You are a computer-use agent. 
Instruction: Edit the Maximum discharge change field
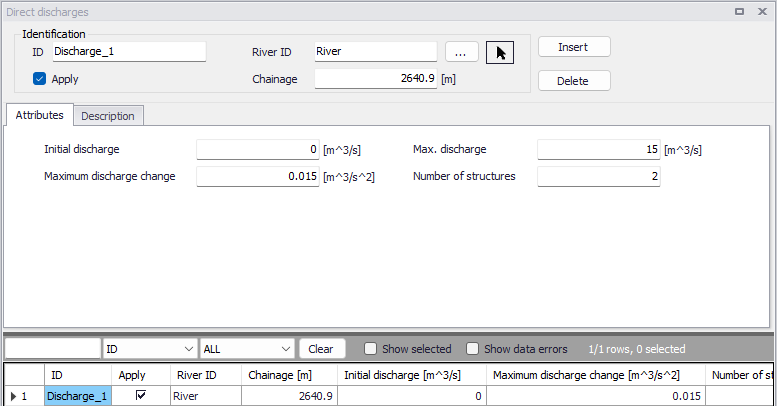click(x=258, y=176)
